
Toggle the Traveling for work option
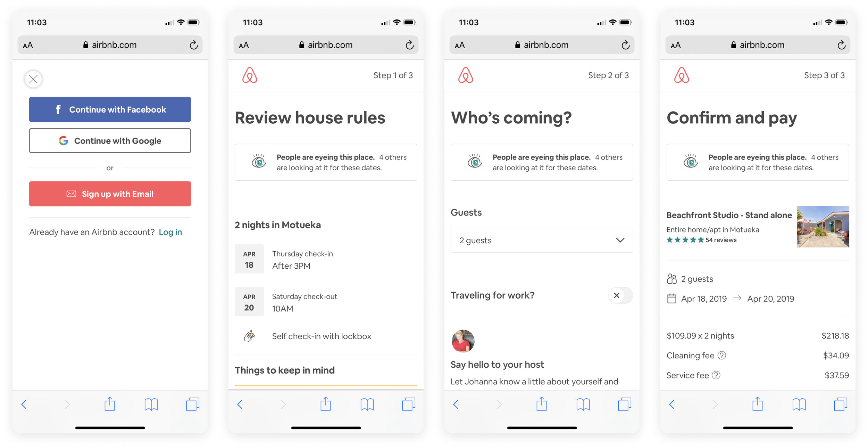pyautogui.click(x=617, y=295)
